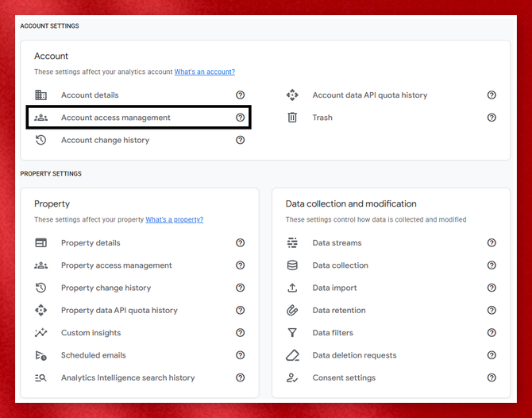532x418 pixels.
Task: Open help for Custom insights
Action: pyautogui.click(x=241, y=332)
